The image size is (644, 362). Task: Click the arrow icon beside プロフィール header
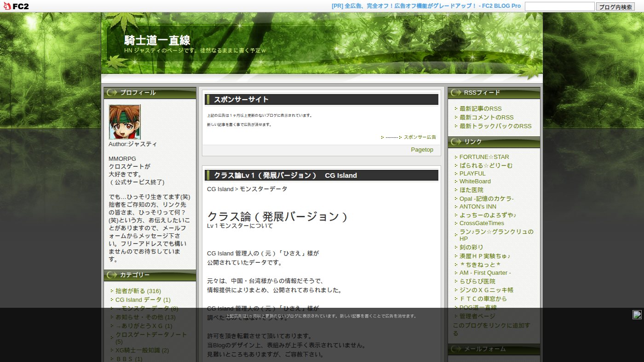[x=112, y=93]
